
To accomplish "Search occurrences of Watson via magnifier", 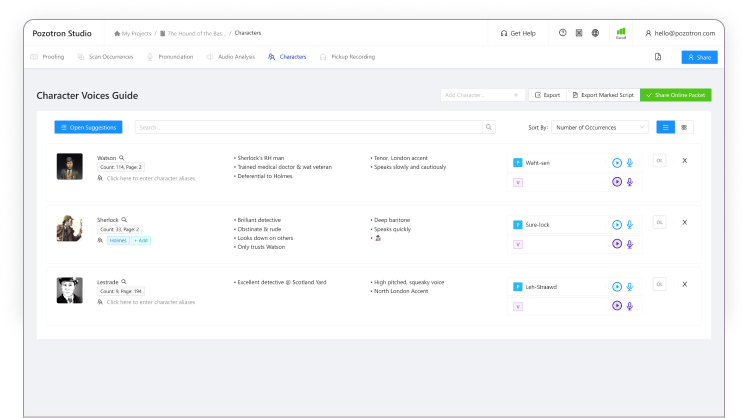I will pyautogui.click(x=122, y=157).
